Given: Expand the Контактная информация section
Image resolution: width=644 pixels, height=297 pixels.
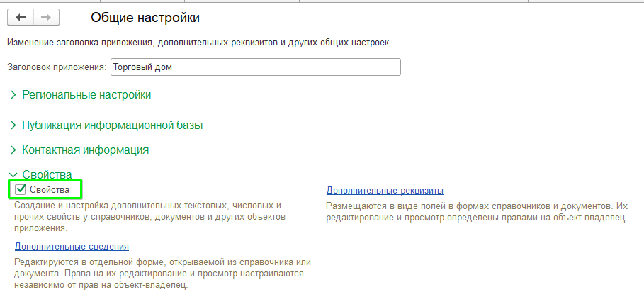Looking at the screenshot, I should point(79,150).
